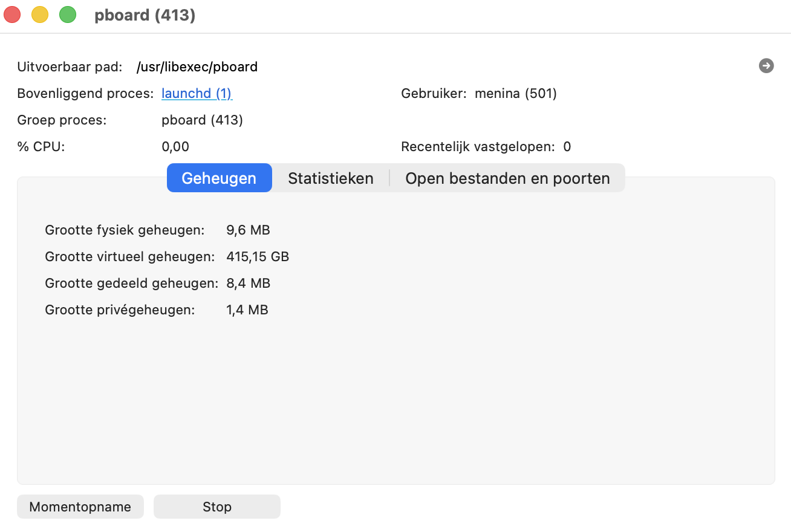The height and width of the screenshot is (532, 791).
Task: Click the Momentopname button
Action: point(80,507)
